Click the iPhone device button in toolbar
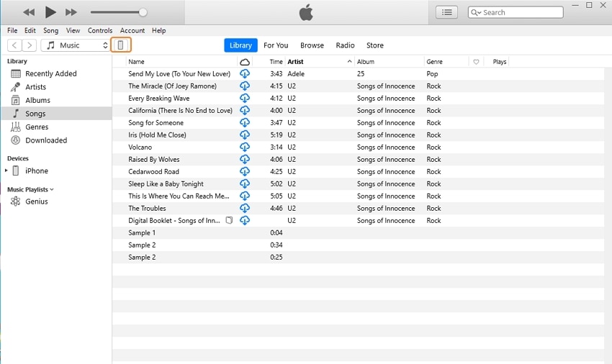 [121, 45]
